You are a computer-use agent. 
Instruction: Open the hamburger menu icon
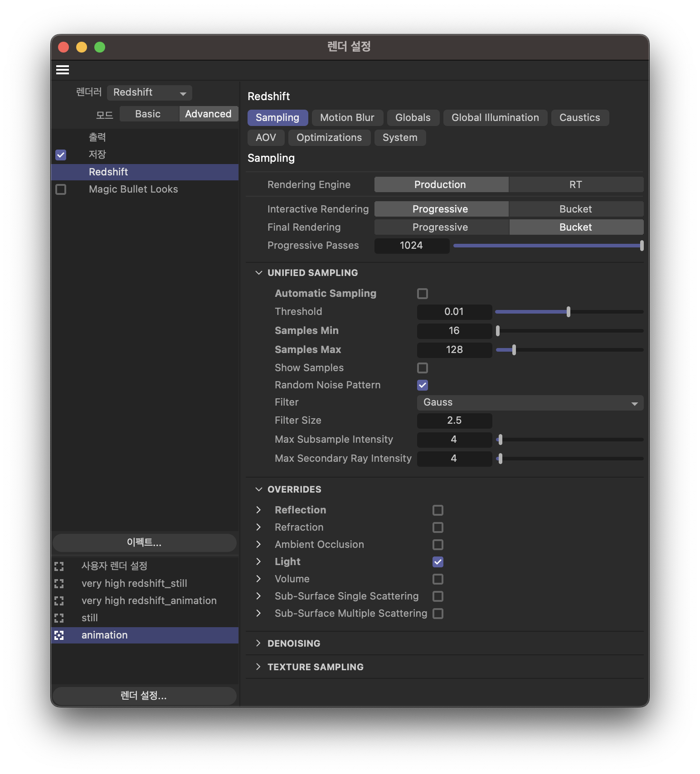point(63,70)
